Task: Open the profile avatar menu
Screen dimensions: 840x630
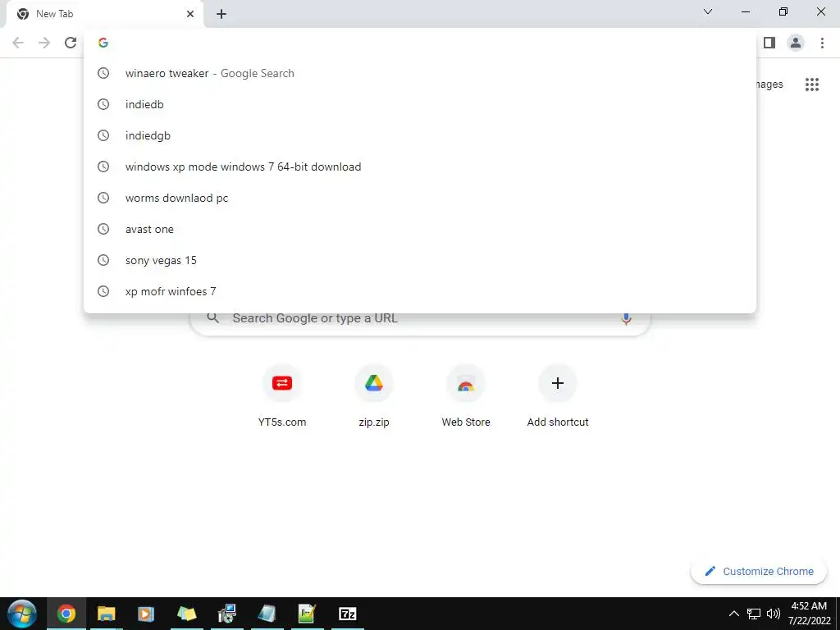Action: coord(796,43)
